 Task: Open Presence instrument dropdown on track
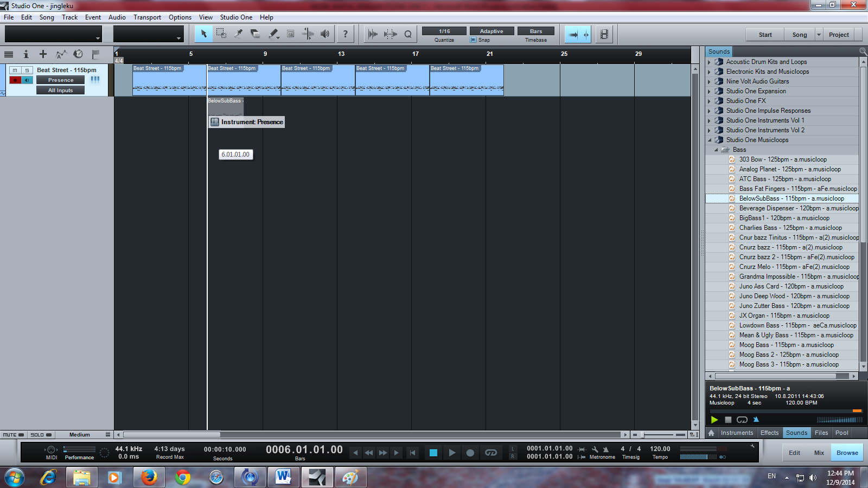click(x=61, y=80)
